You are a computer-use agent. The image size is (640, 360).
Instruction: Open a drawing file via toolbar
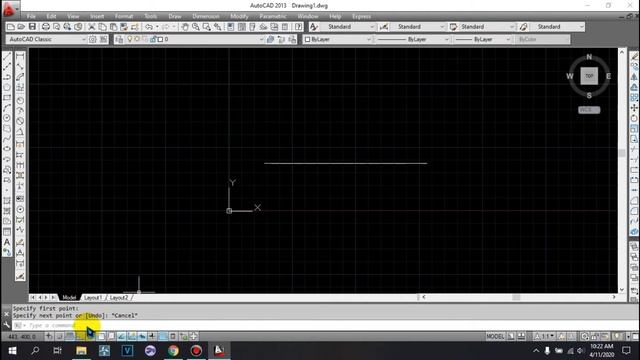pyautogui.click(x=21, y=27)
